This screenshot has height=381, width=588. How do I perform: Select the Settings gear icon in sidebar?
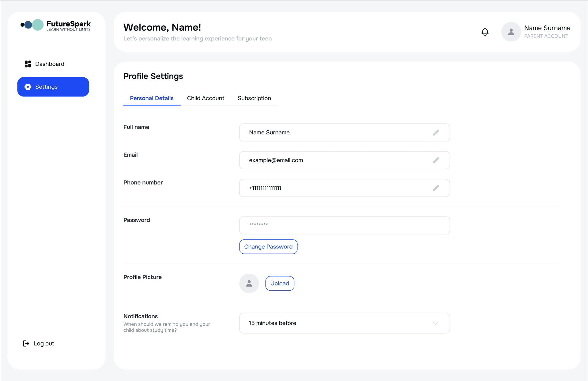28,87
